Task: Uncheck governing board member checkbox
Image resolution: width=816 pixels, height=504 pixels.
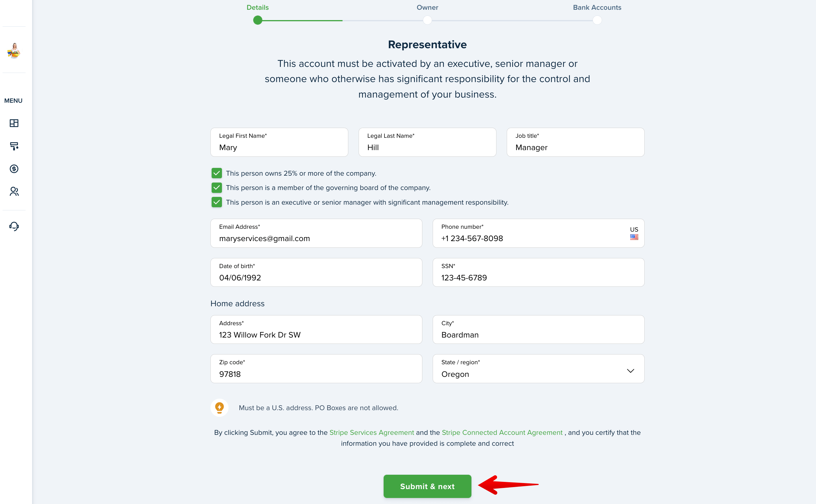Action: click(x=217, y=188)
